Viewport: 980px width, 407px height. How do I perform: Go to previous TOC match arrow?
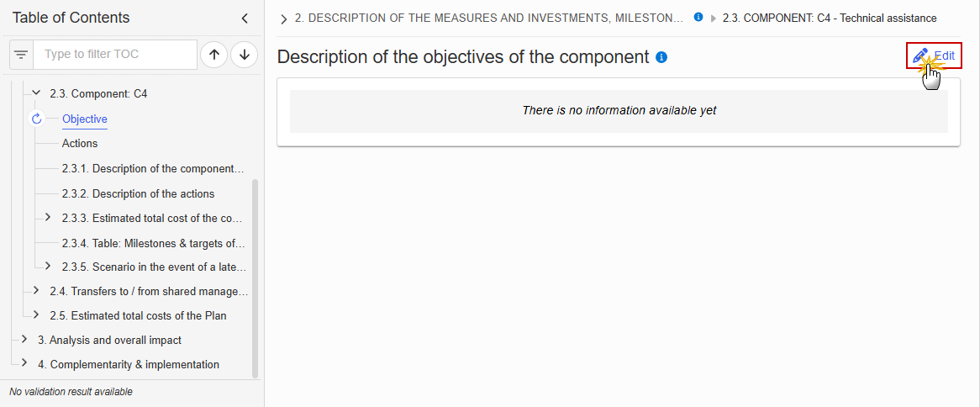[213, 55]
